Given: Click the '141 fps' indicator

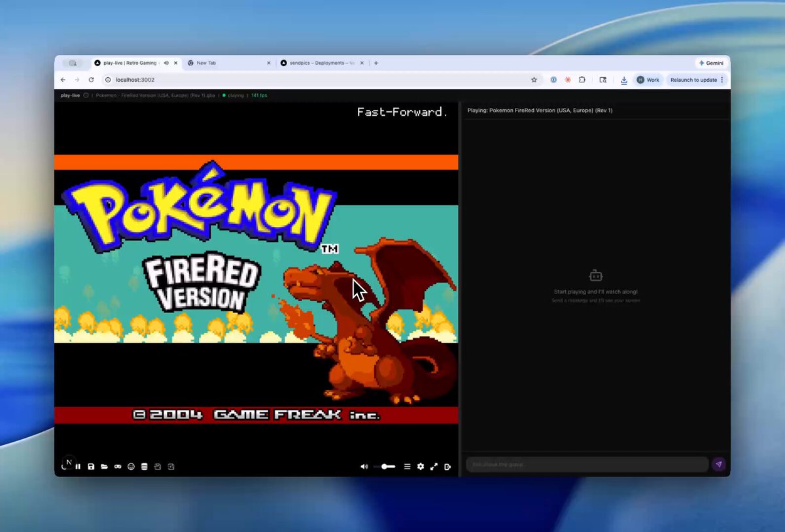Looking at the screenshot, I should pyautogui.click(x=259, y=95).
